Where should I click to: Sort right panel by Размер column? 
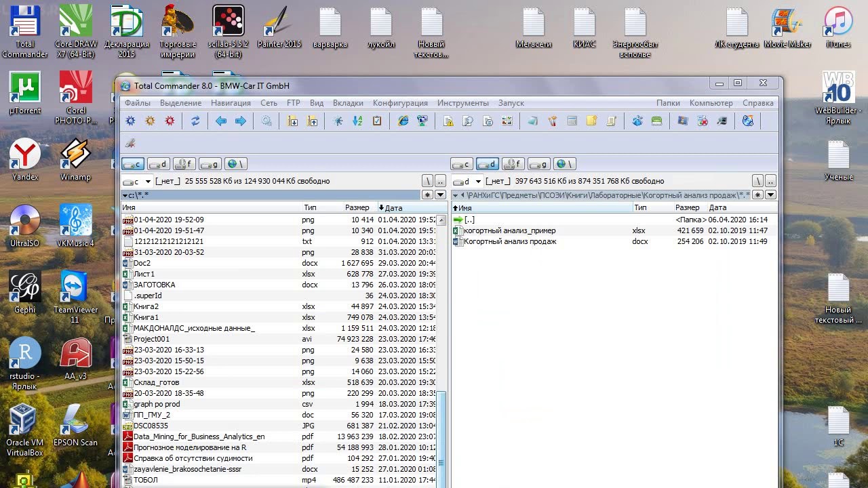(689, 208)
